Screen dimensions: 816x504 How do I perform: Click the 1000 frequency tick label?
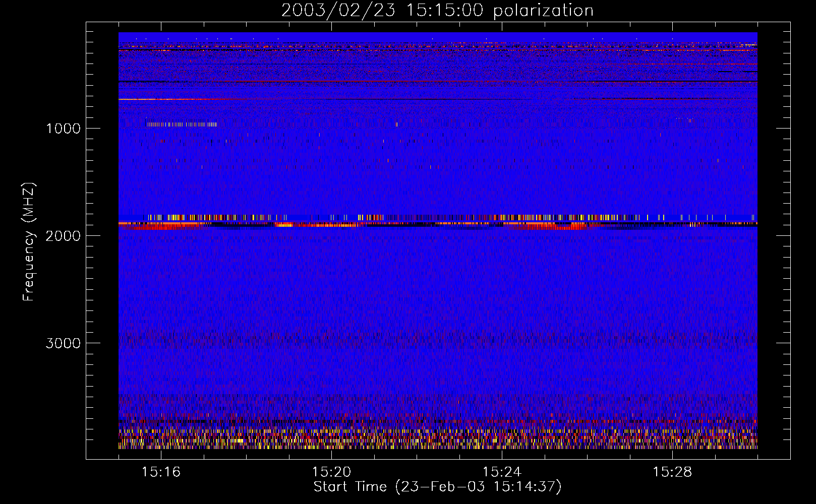(63, 129)
